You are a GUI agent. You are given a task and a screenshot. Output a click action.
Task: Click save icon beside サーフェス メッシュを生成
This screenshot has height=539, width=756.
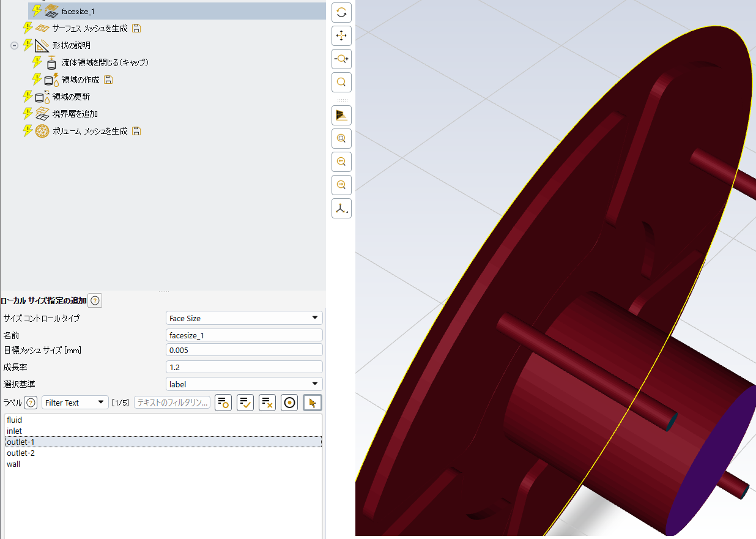[136, 28]
